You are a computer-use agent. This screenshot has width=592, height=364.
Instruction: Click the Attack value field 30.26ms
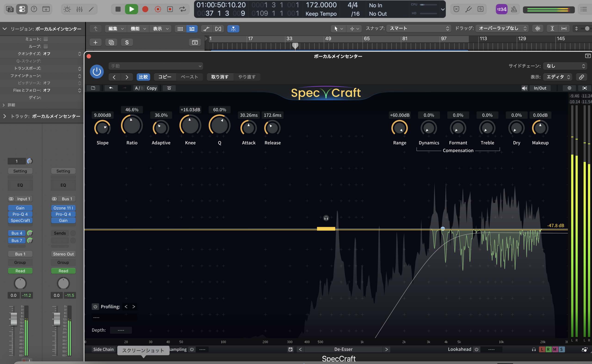click(x=249, y=115)
